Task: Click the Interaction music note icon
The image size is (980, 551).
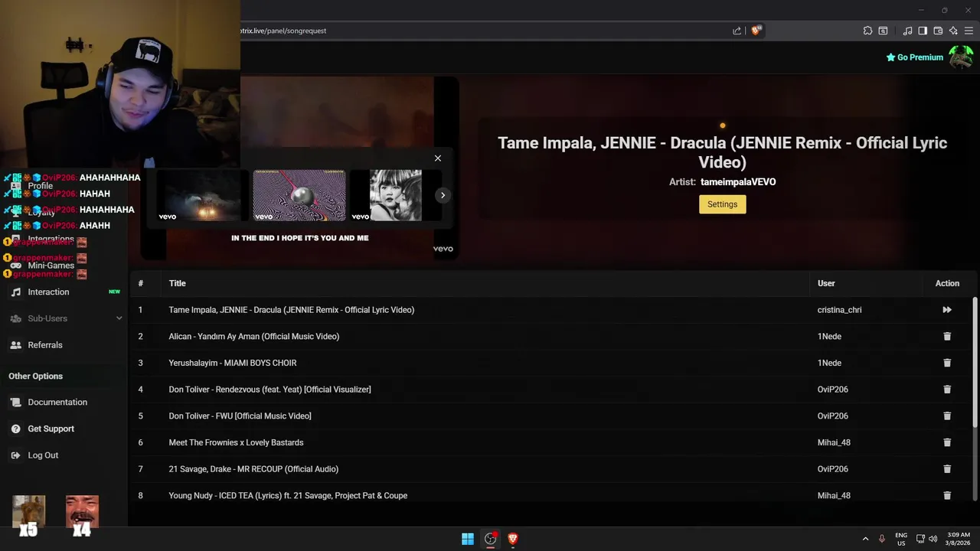Action: [x=15, y=292]
